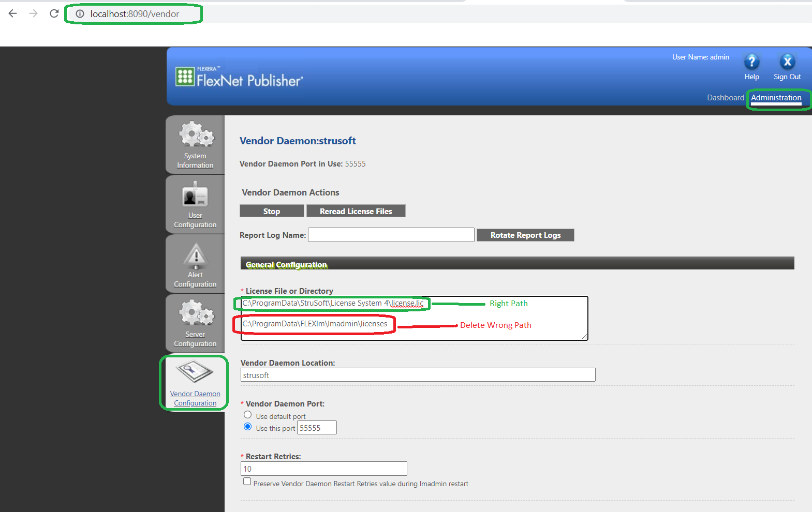Select the Administration tab
Viewport: 812px width, 512px height.
click(x=776, y=98)
